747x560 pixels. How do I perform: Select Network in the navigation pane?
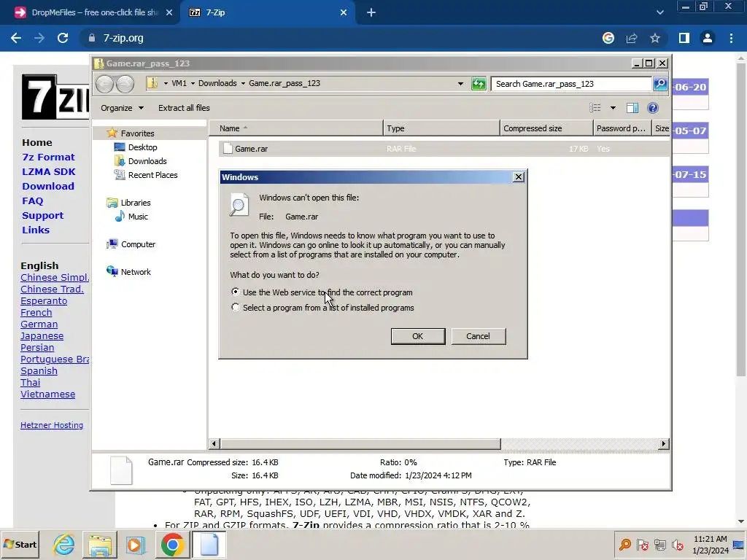click(x=135, y=271)
